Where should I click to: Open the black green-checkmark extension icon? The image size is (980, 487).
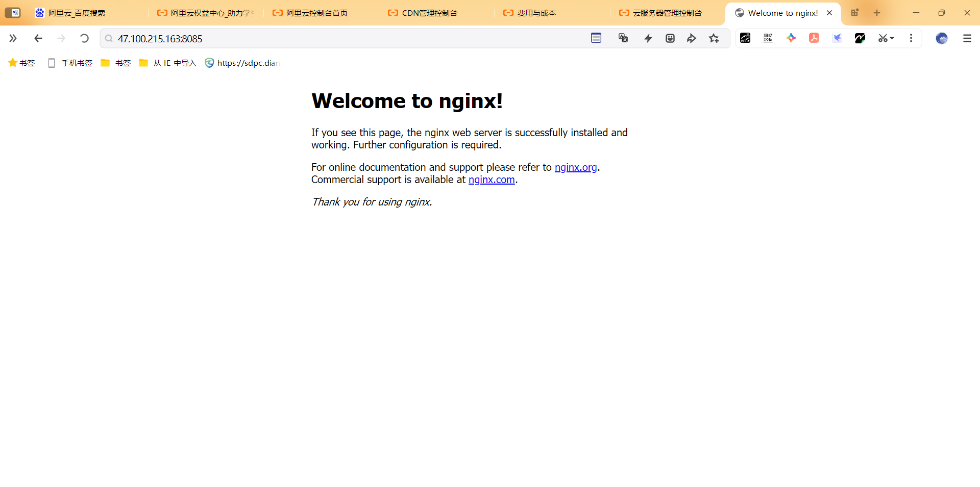(x=860, y=38)
